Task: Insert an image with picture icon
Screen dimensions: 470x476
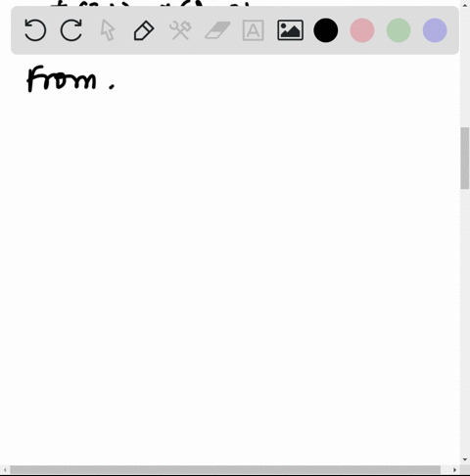Action: coord(290,30)
